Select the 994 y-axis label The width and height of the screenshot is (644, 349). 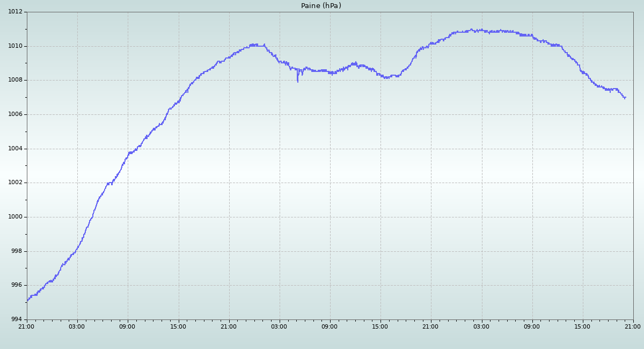click(x=16, y=319)
